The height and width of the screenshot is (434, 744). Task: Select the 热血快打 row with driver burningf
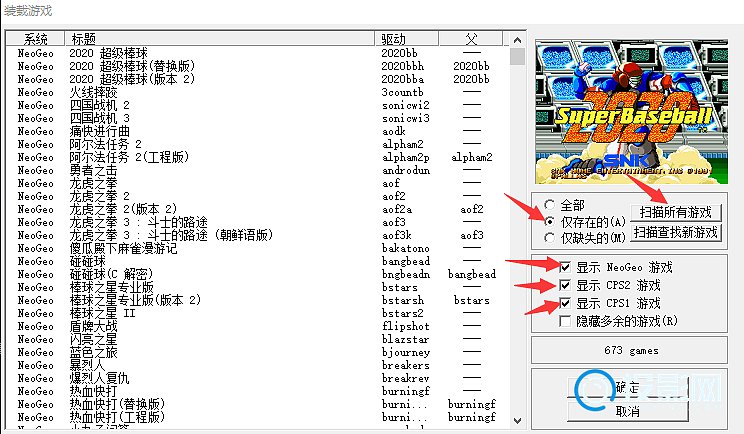tap(257, 391)
